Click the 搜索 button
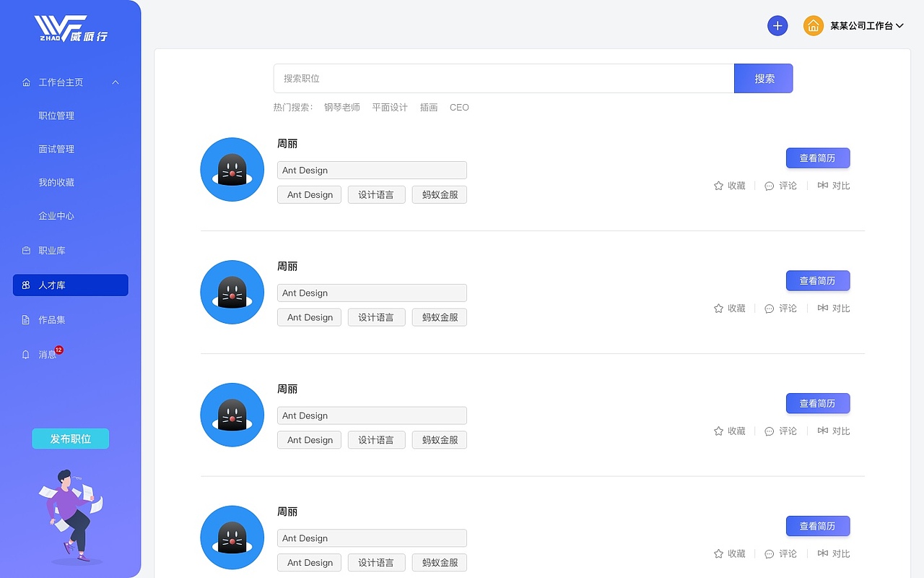Viewport: 924px width, 578px height. [764, 78]
